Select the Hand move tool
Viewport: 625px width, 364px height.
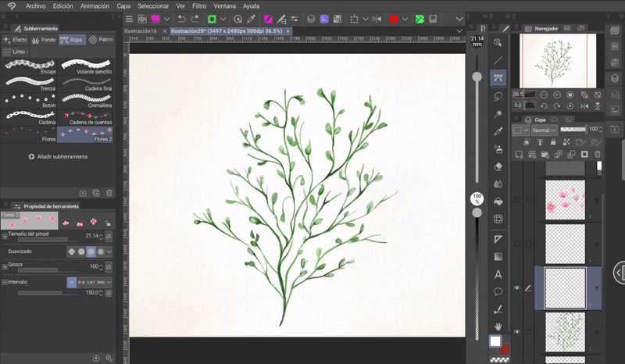point(498,326)
